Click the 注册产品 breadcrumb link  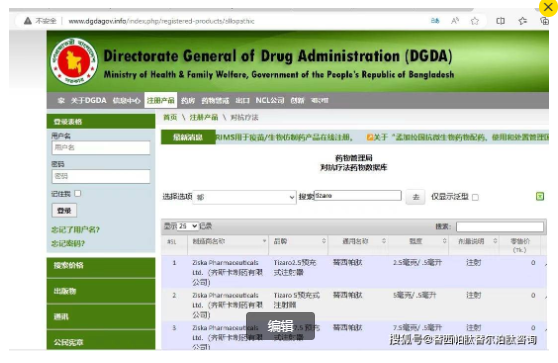204,117
